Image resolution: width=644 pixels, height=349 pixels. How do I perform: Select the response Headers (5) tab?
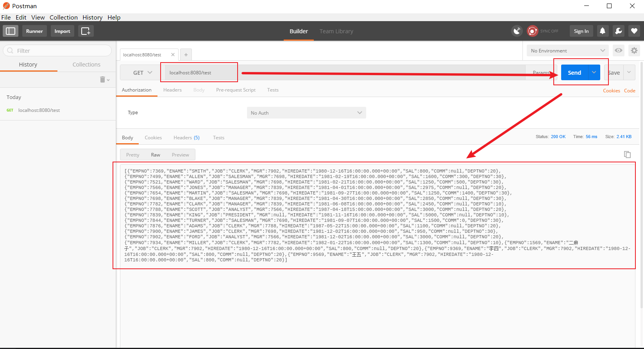pos(186,137)
